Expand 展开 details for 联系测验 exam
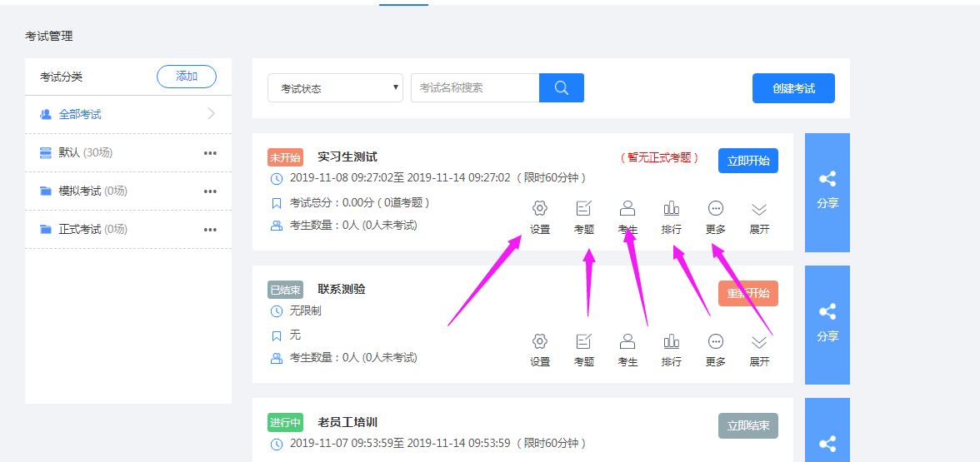 [759, 350]
